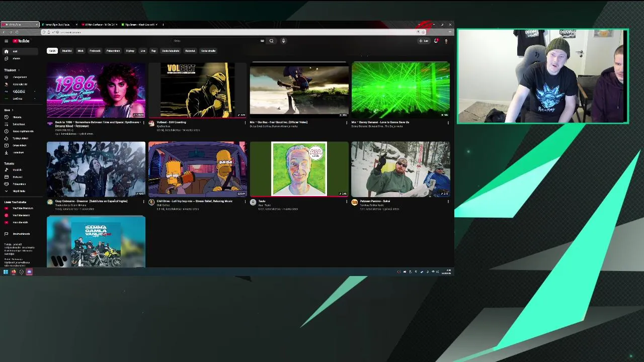Open the Home entry in the sidebar

20,51
